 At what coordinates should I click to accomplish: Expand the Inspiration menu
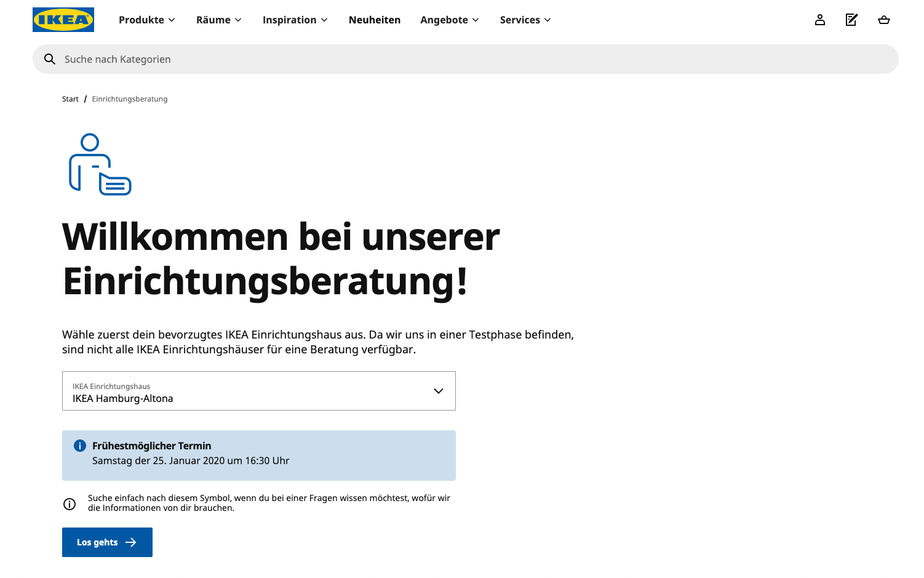[x=295, y=20]
